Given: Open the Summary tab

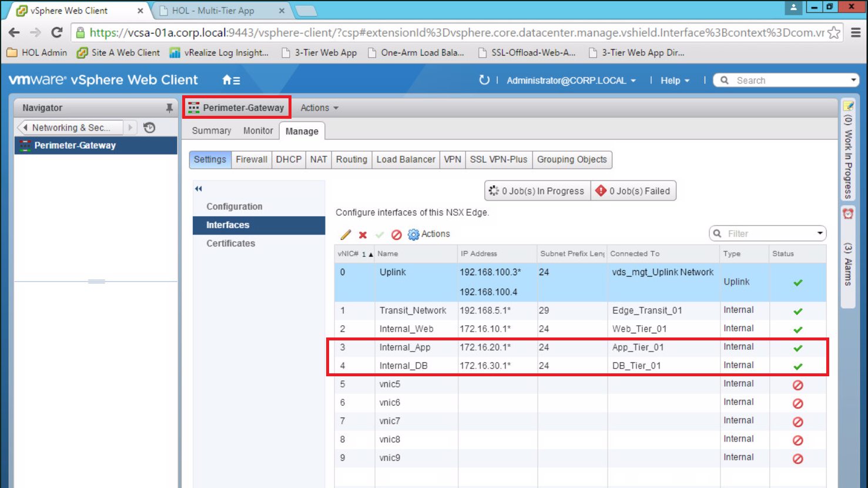Looking at the screenshot, I should [212, 131].
